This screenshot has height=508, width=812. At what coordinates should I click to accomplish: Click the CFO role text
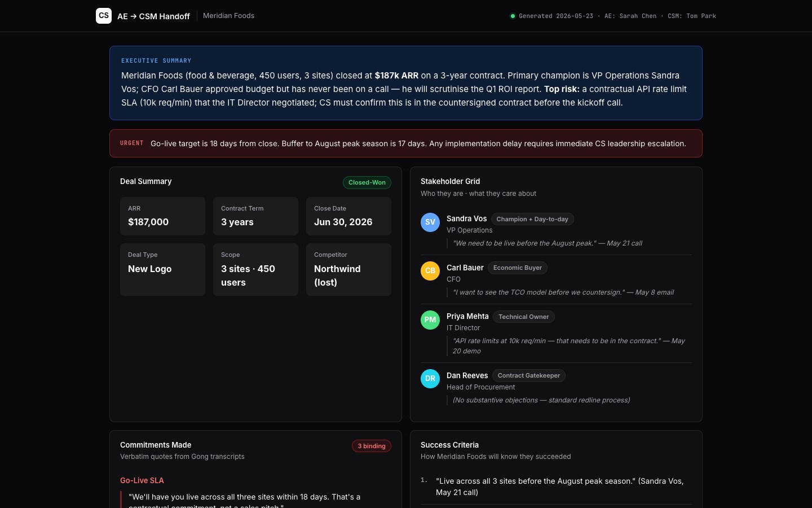click(453, 279)
